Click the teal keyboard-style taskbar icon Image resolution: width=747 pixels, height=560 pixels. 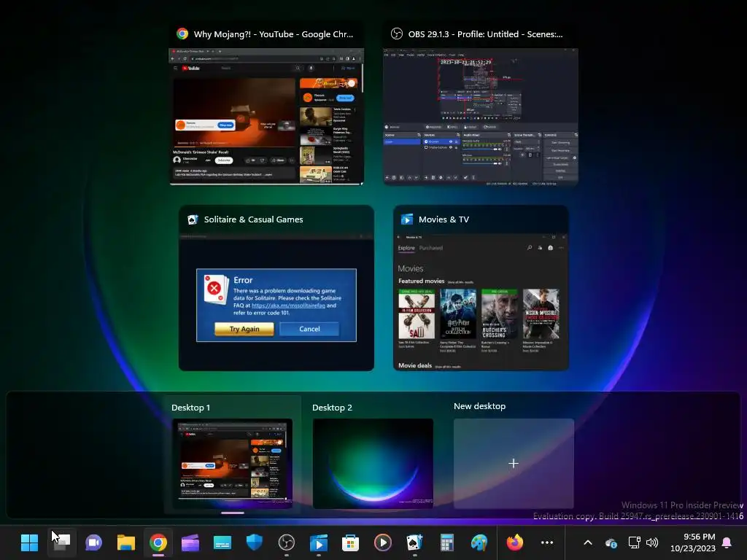pyautogui.click(x=222, y=542)
